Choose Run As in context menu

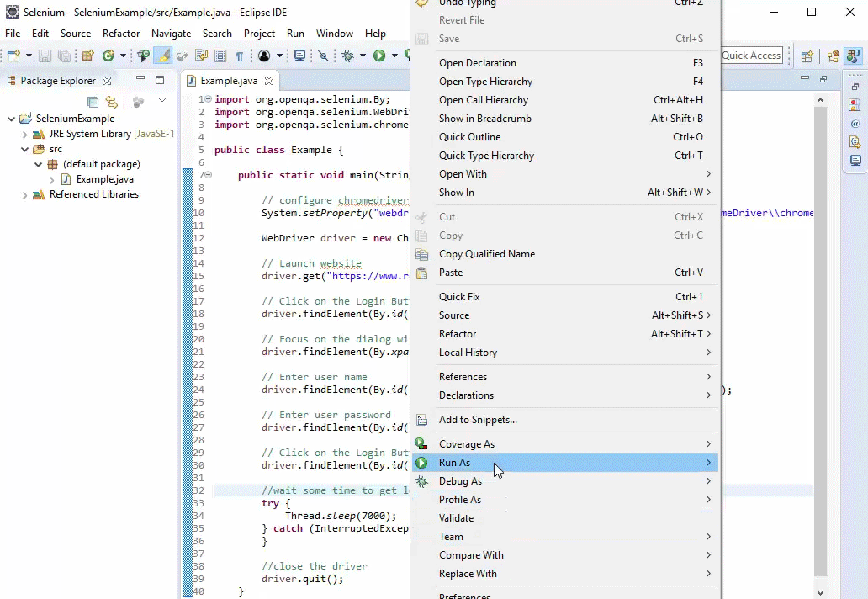pyautogui.click(x=564, y=462)
